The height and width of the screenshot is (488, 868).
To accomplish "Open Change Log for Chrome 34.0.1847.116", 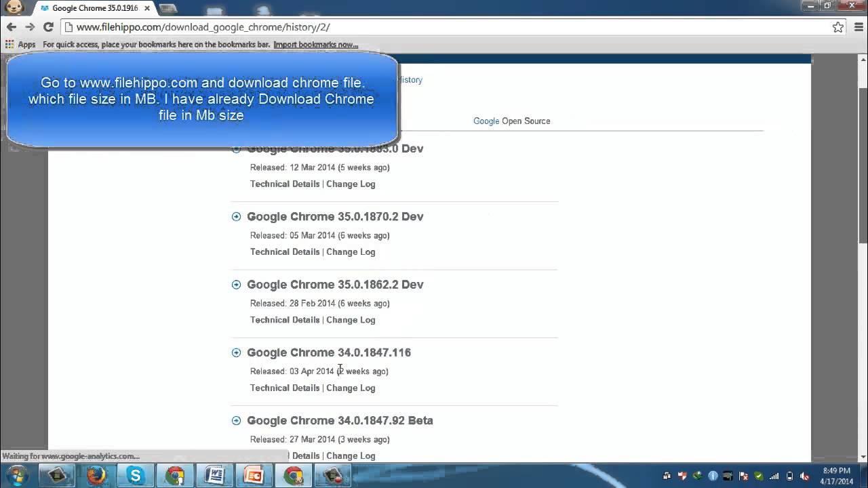I will (x=351, y=388).
